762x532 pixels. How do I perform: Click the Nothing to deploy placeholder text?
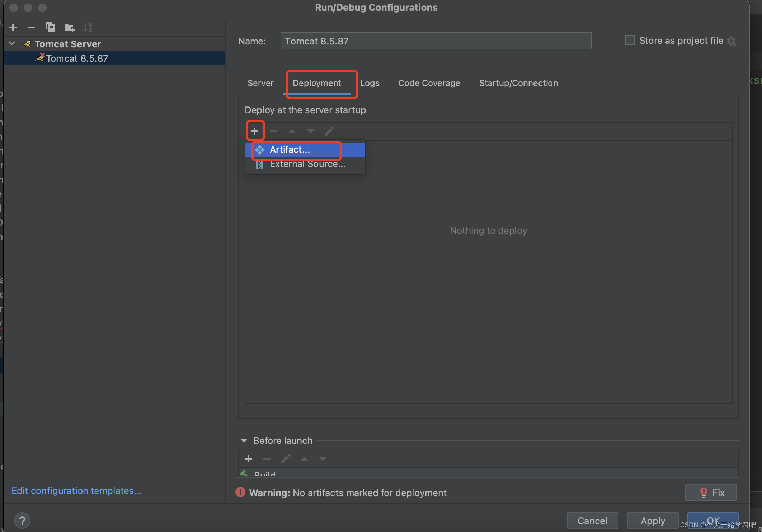(x=489, y=231)
